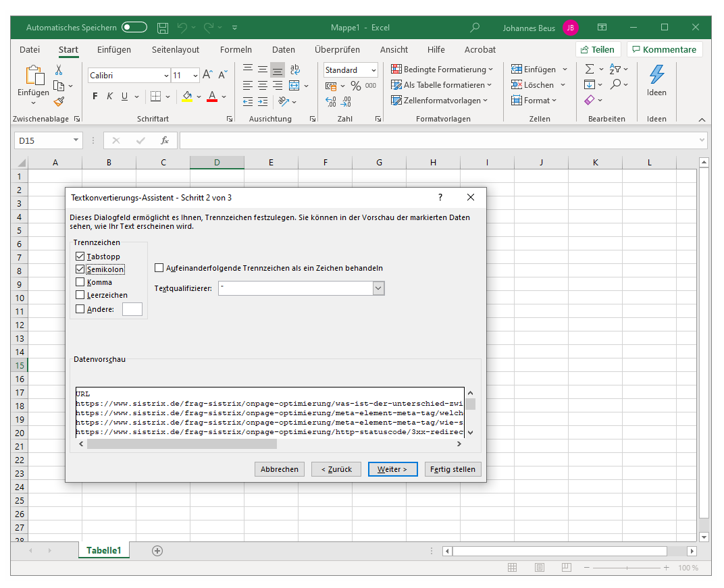
Task: Toggle the Automatisches Speichern switch
Action: 134,28
